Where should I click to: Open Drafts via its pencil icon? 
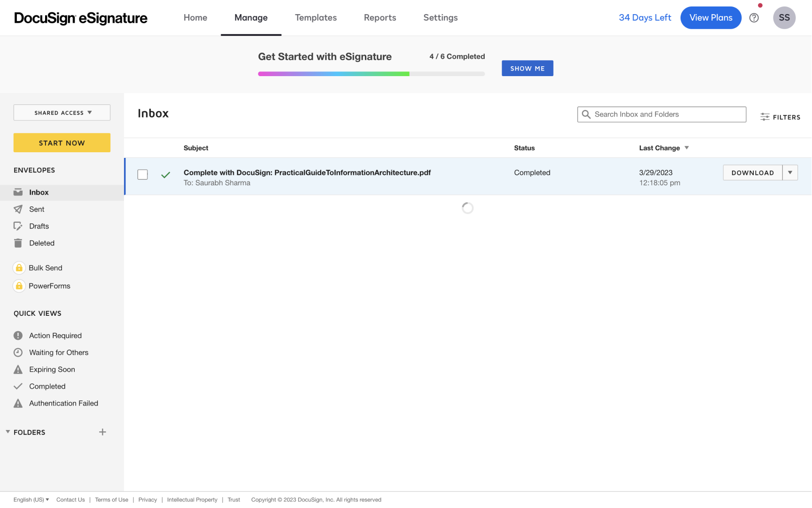click(18, 226)
